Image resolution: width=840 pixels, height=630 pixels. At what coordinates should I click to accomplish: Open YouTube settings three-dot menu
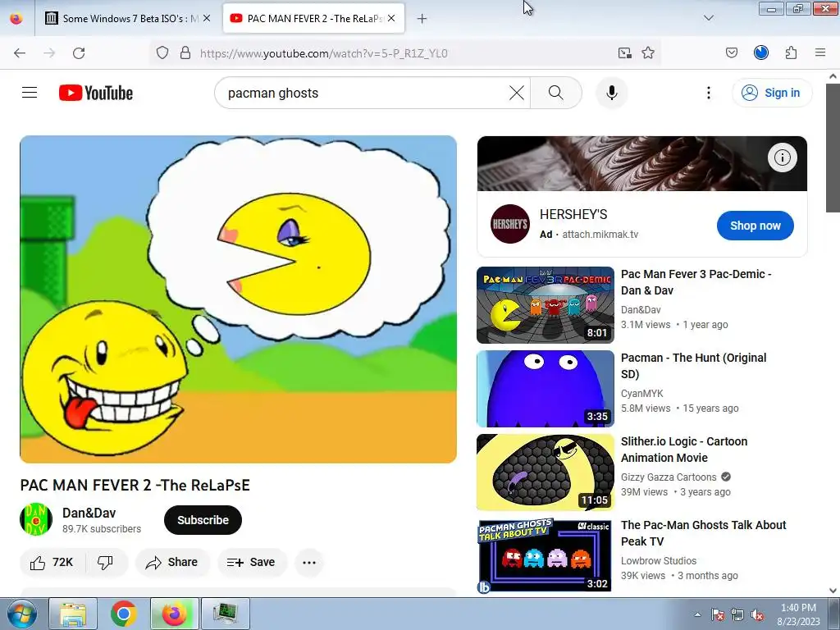(708, 93)
